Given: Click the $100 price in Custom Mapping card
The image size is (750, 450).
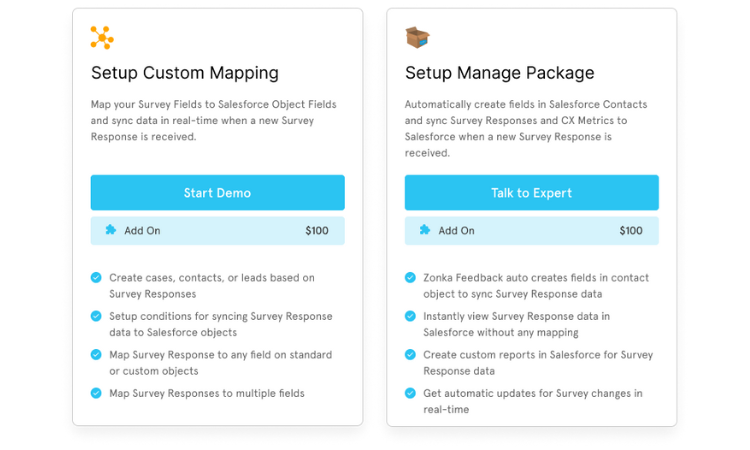Looking at the screenshot, I should (x=317, y=231).
